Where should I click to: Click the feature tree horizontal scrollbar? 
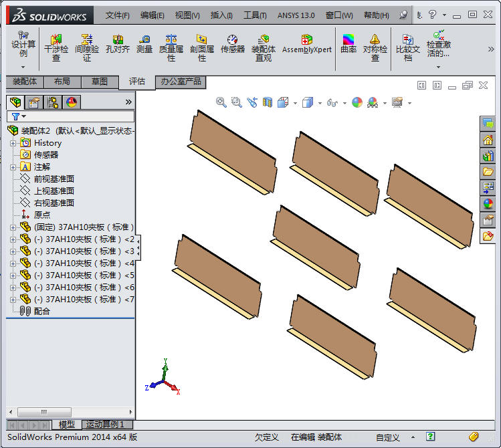43,412
